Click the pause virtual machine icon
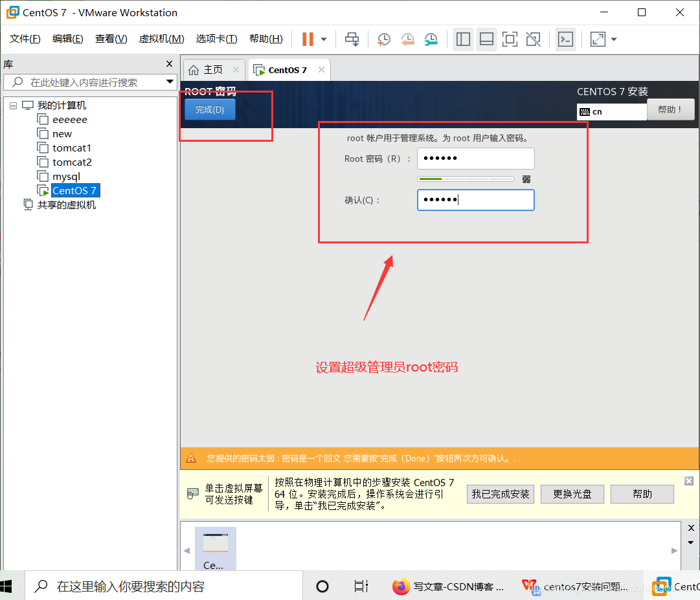 click(x=308, y=39)
